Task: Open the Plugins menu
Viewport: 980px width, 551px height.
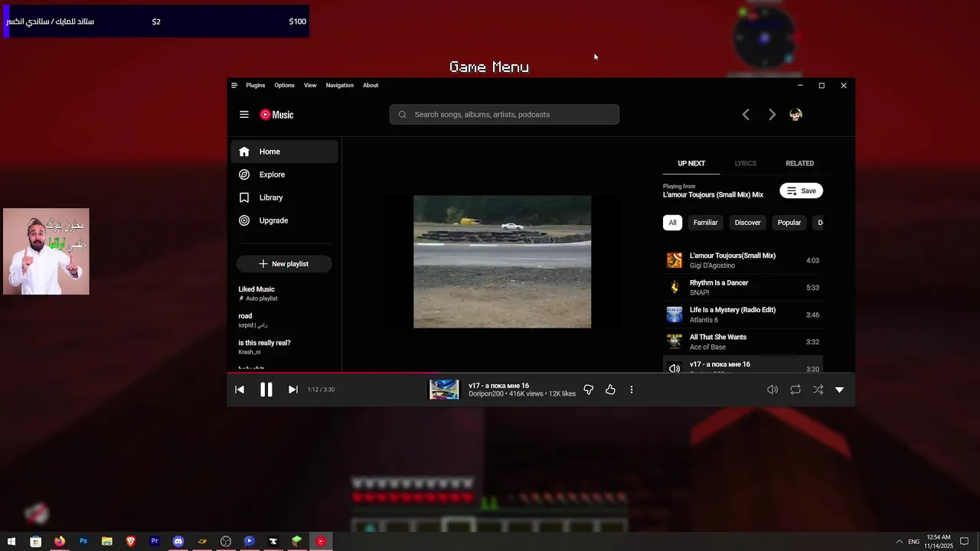Action: [x=256, y=86]
